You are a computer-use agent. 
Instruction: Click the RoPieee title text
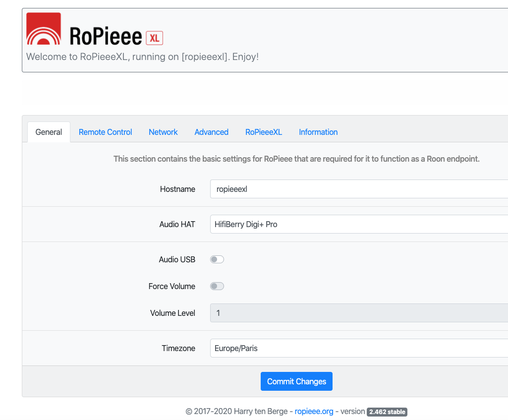(106, 36)
